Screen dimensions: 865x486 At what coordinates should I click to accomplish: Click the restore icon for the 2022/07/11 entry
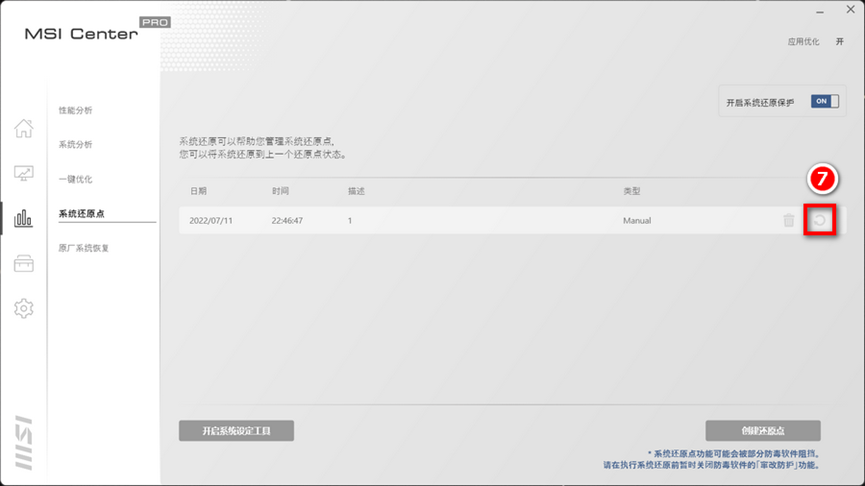(x=820, y=221)
